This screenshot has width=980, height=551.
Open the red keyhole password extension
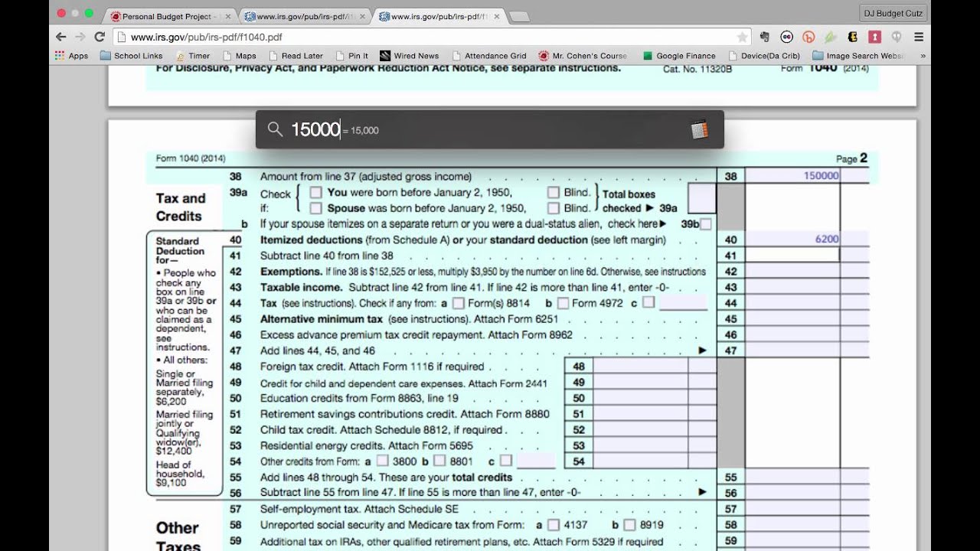[874, 37]
